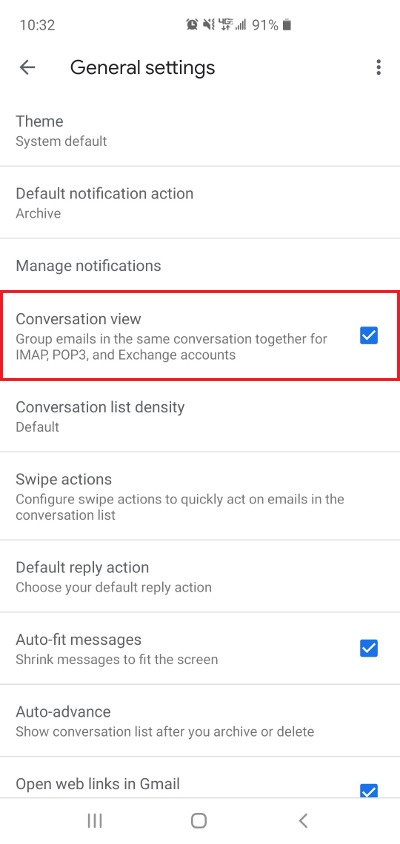Open Default notification action chooser
Screen dimensions: 400x844
pos(200,202)
